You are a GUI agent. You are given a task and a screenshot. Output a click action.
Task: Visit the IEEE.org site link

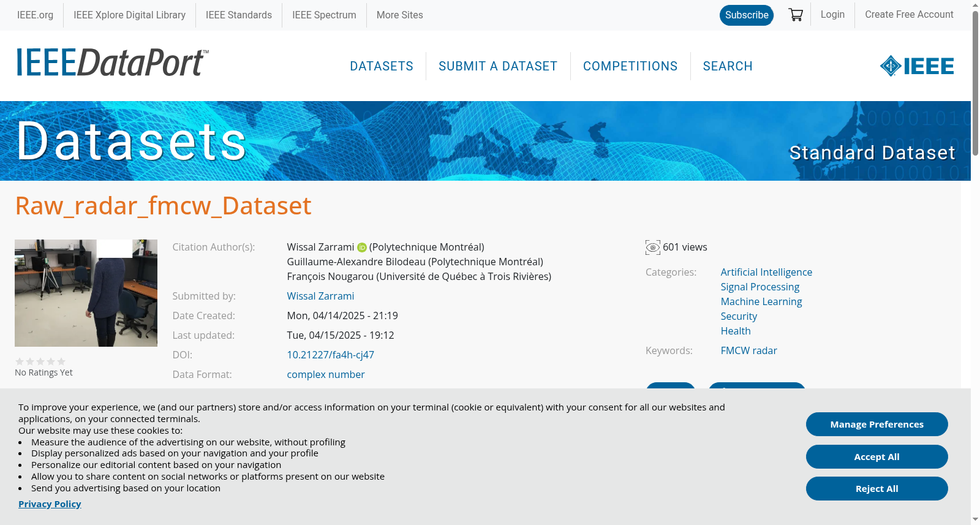[x=35, y=15]
